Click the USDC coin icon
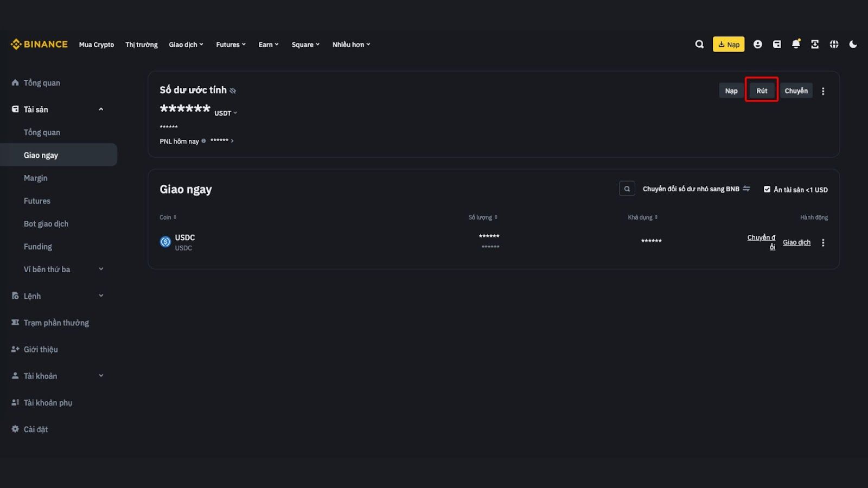This screenshot has width=868, height=488. [165, 242]
